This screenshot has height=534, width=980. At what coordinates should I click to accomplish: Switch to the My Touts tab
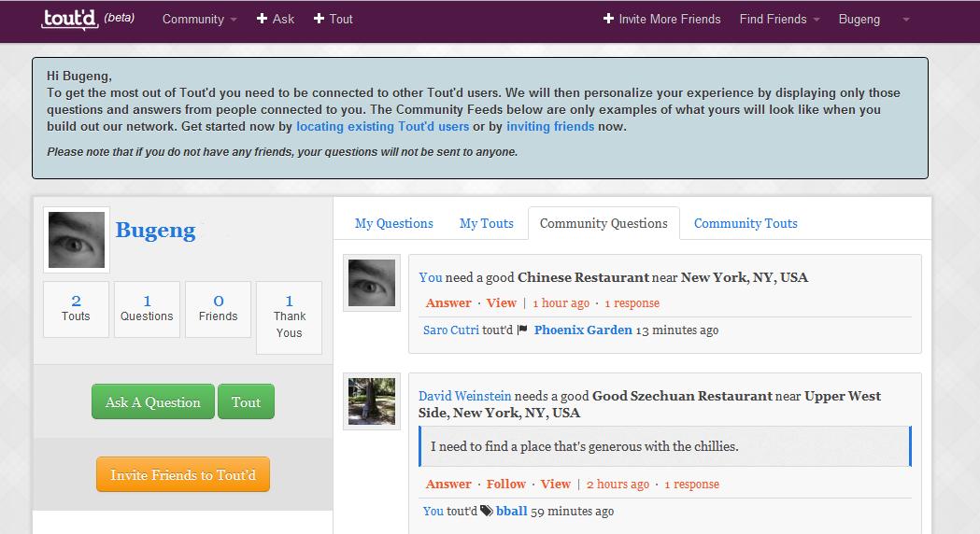[486, 223]
